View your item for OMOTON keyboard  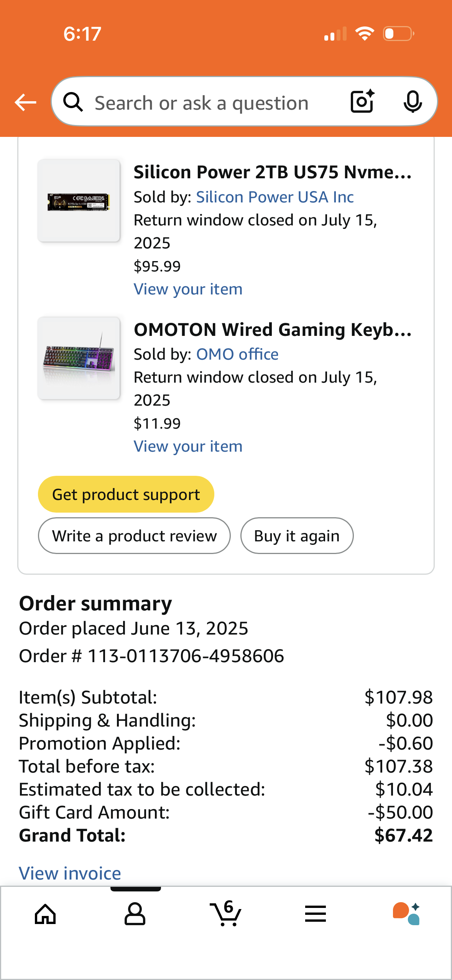point(188,446)
